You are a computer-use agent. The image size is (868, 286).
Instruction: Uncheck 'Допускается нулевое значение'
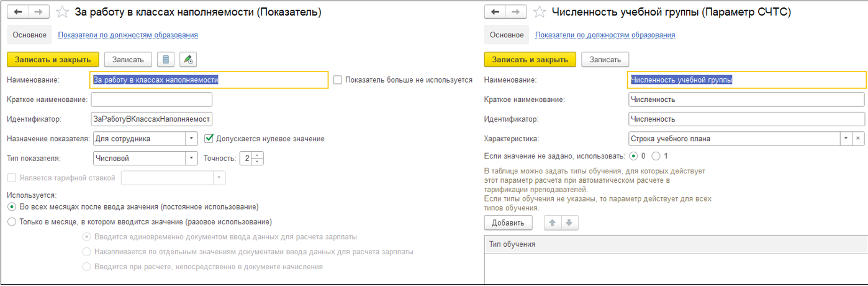coord(209,139)
